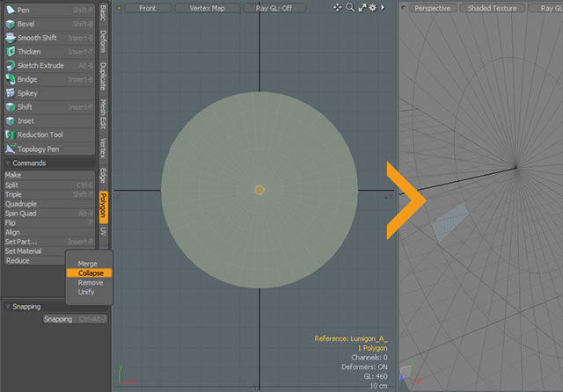Viewport: 563px width, 392px height.
Task: Click the highlighted blue polygon in Perspective view
Action: (x=450, y=221)
